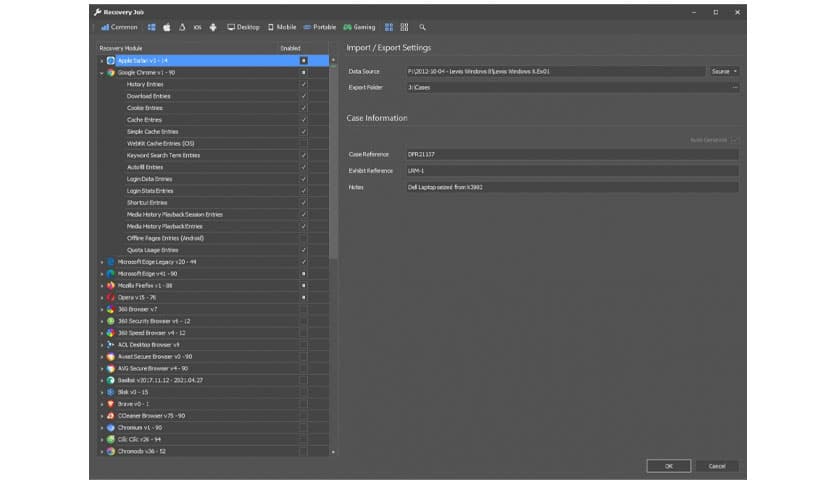Collapse the Google Chrome module
836x484 pixels.
coord(102,72)
